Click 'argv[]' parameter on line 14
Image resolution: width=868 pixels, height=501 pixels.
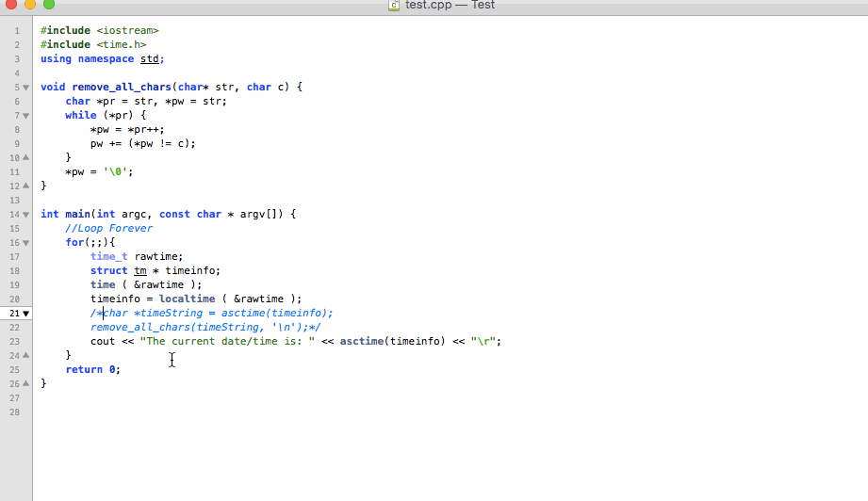coord(261,214)
